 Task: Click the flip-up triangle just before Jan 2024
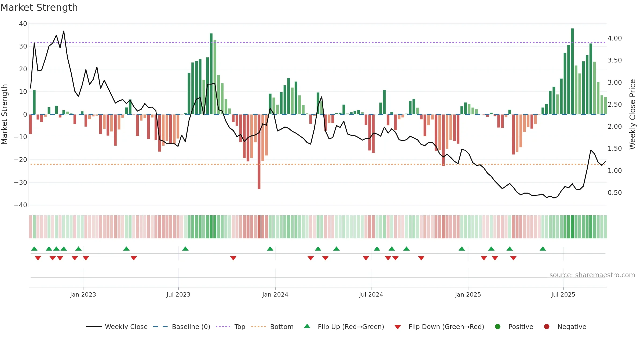point(270,249)
